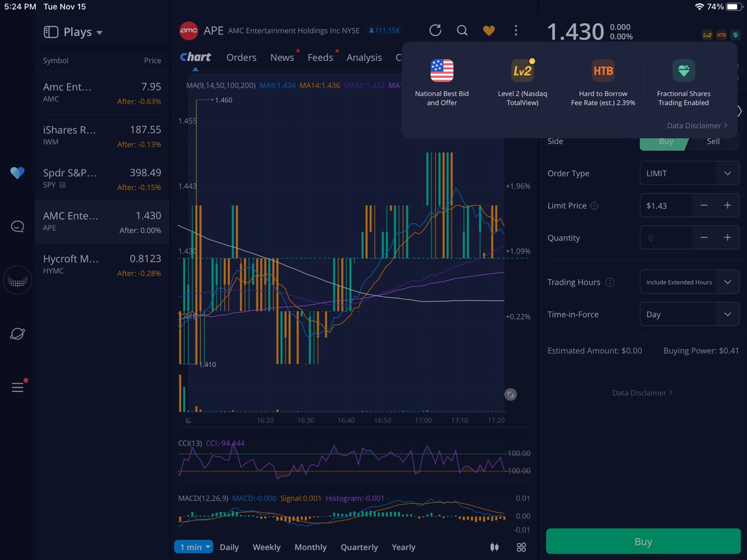Tap the Plays list layout icon
Viewport: 747px width, 560px height.
[x=51, y=32]
